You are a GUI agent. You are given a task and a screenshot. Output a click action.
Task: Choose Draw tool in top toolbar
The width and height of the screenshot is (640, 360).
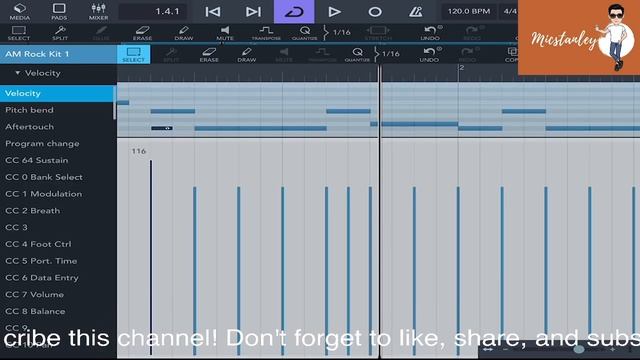pyautogui.click(x=184, y=33)
